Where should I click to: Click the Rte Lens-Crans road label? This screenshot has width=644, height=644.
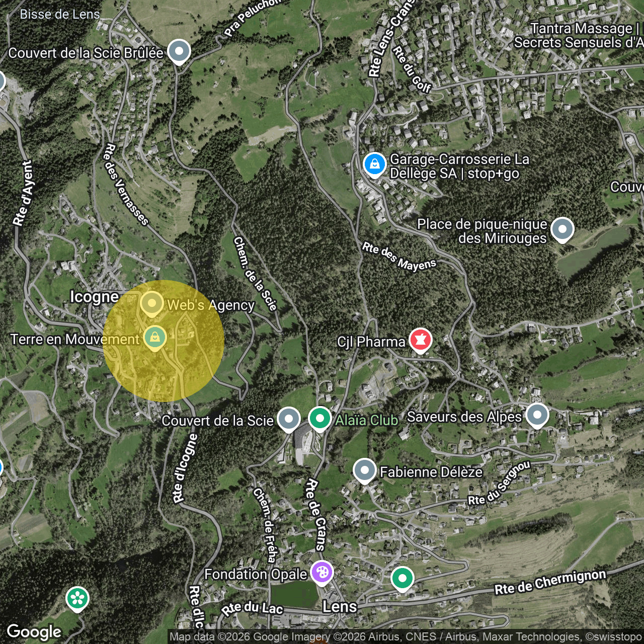(x=391, y=38)
